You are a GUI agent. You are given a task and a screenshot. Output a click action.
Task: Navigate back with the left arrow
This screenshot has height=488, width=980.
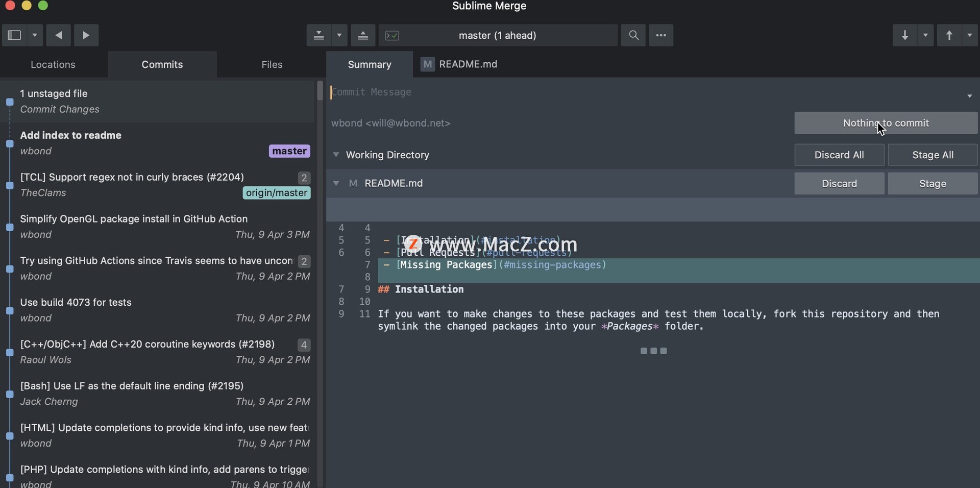tap(59, 35)
